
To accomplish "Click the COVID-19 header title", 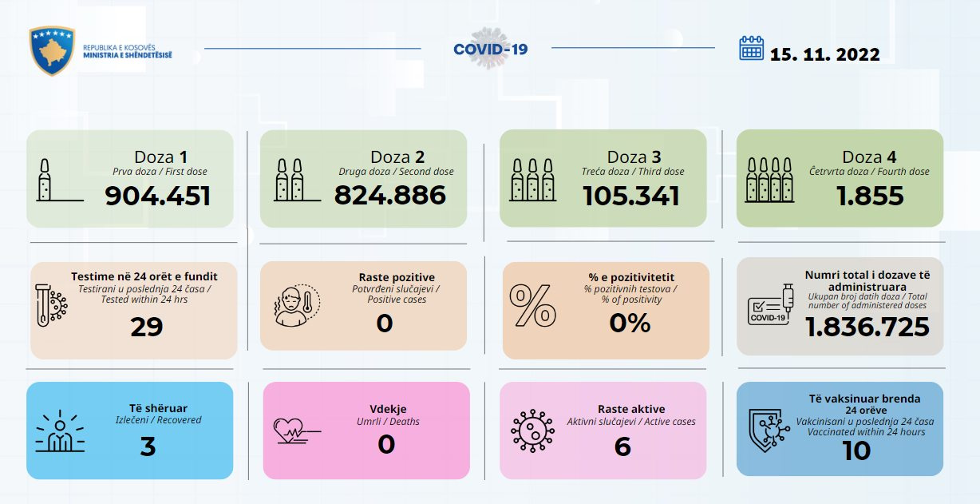I will 490,50.
